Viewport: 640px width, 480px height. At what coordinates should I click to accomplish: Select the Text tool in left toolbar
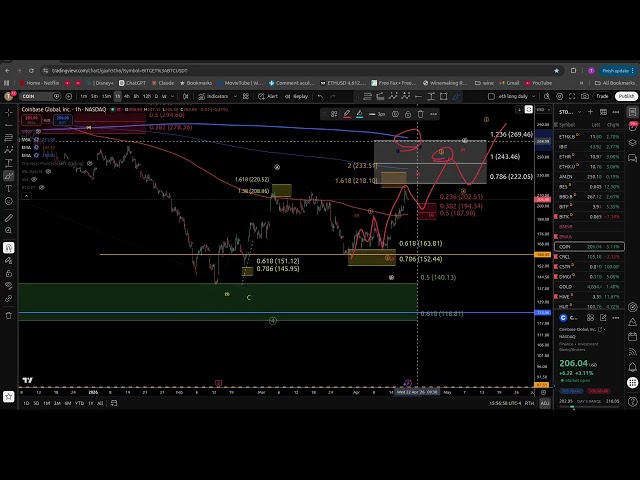click(8, 188)
